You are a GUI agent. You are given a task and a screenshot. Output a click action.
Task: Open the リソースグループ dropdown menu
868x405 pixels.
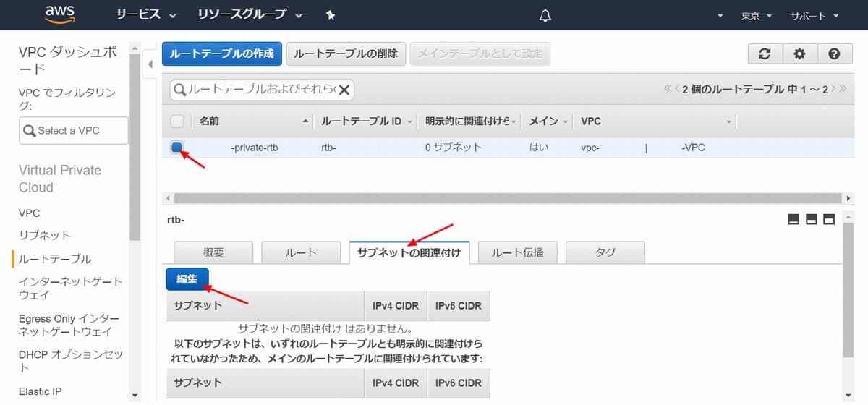click(250, 14)
